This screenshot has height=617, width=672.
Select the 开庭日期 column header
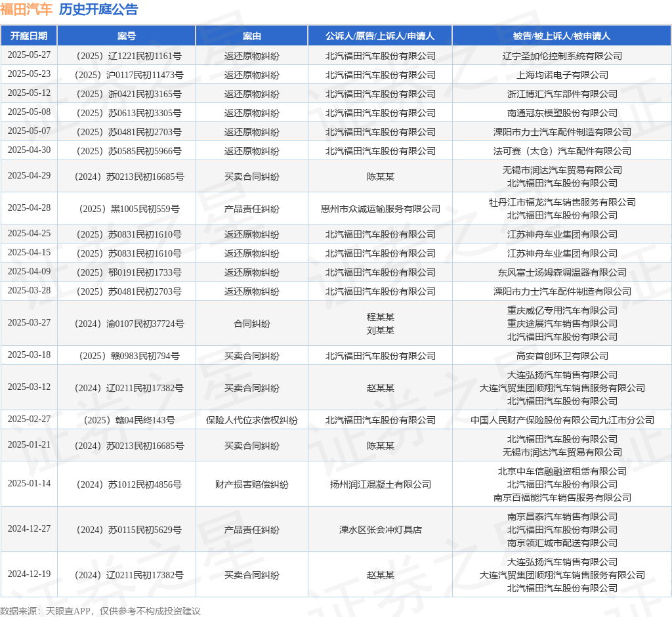tap(29, 36)
